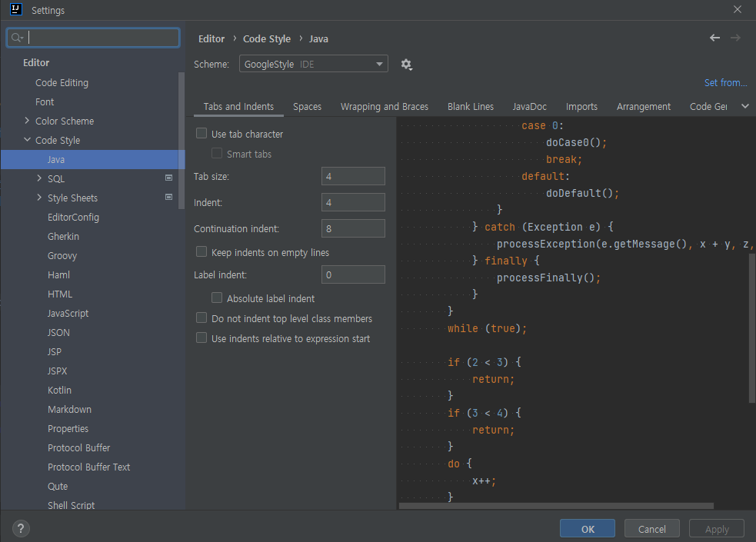The image size is (756, 542).
Task: Expand the Color Scheme tree node
Action: 27,121
